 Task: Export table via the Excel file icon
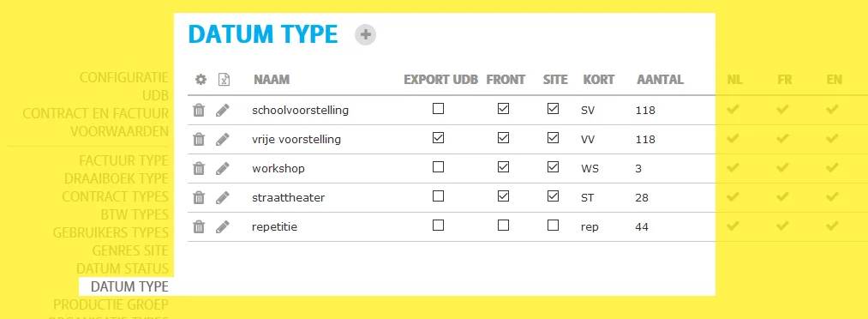click(x=224, y=80)
